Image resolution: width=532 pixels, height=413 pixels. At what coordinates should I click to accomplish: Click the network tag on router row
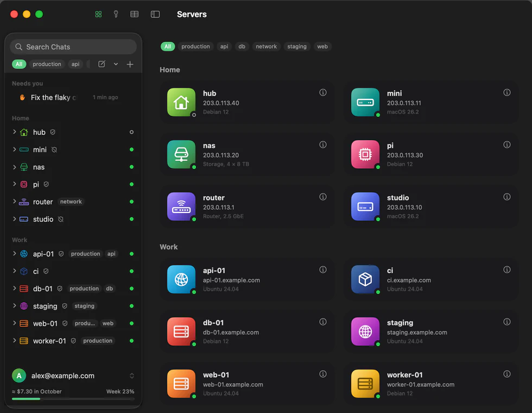point(71,202)
